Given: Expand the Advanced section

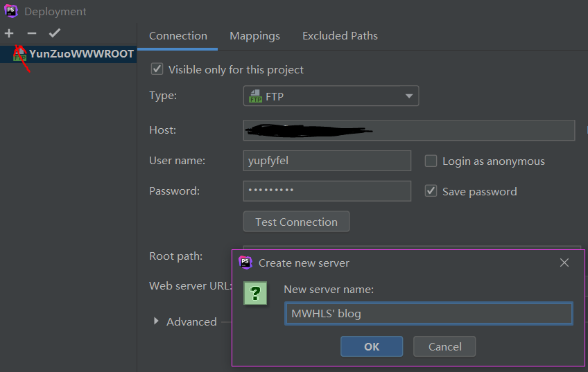Looking at the screenshot, I should click(157, 321).
